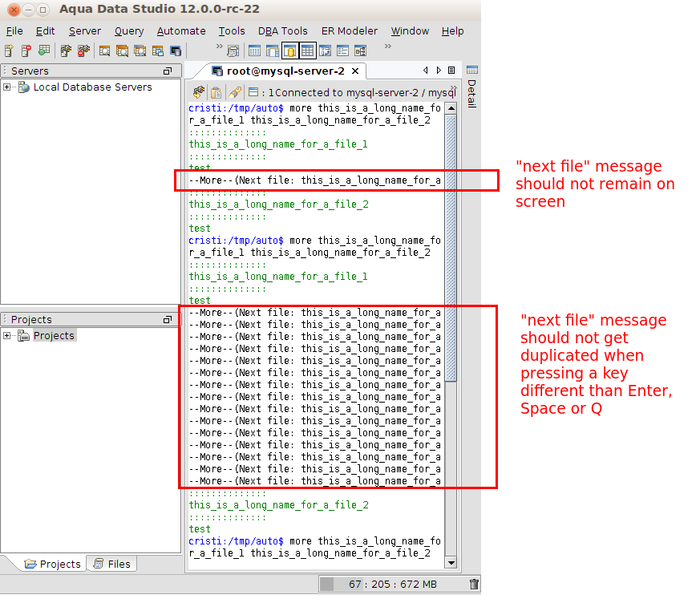Click the blue table with arrows icon

click(325, 51)
